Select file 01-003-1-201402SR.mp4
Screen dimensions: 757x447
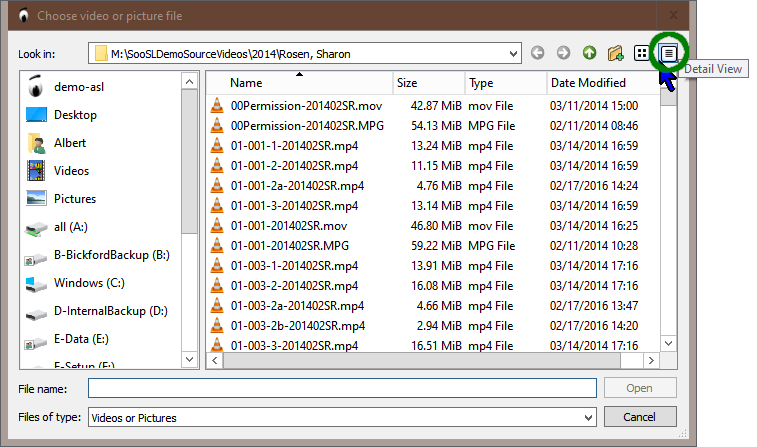(294, 266)
